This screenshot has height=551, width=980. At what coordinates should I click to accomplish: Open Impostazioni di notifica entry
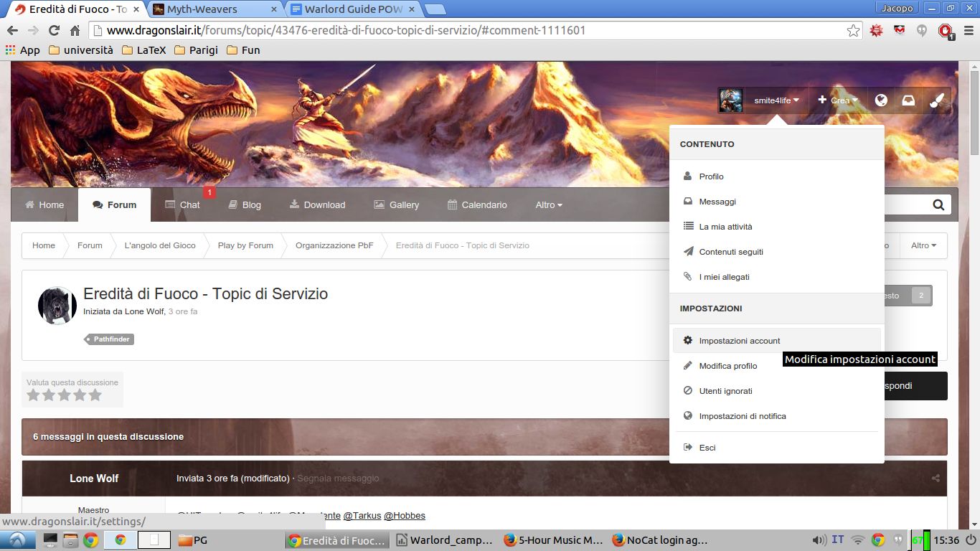776,416
